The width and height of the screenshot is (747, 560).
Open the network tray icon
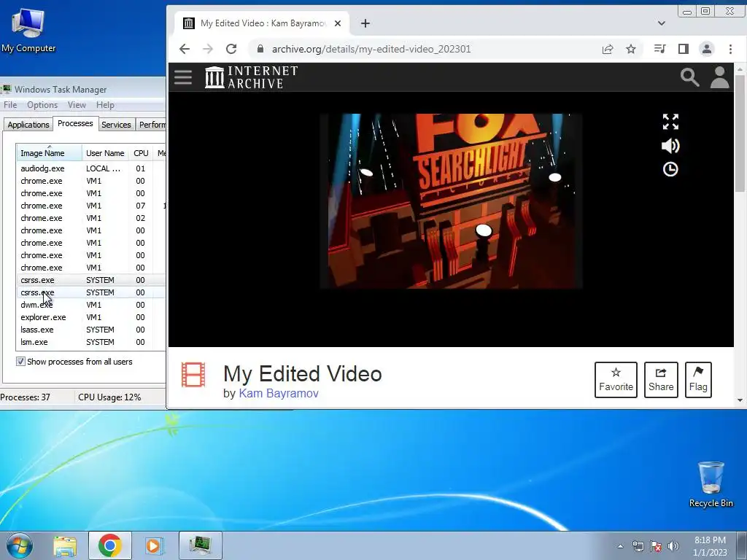[x=638, y=546]
